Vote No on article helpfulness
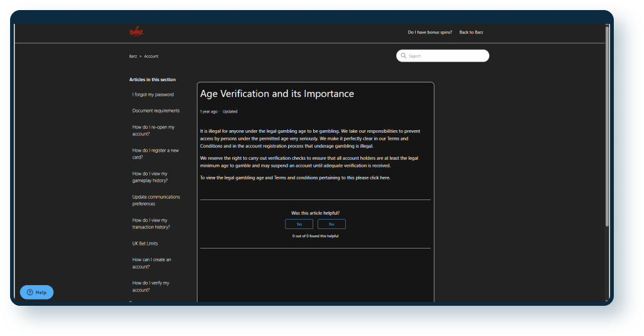This screenshot has width=644, height=336. pyautogui.click(x=331, y=224)
